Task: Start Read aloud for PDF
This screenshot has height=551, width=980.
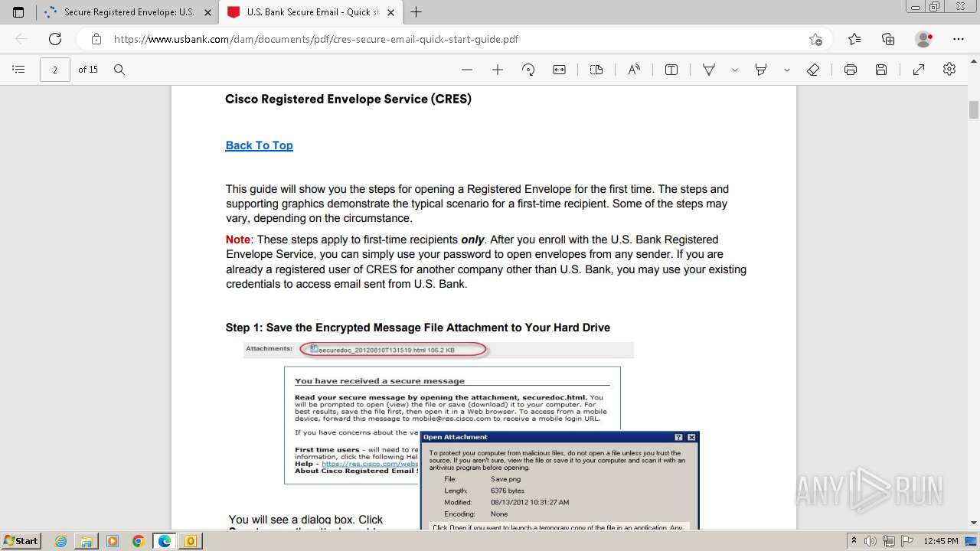Action: [634, 70]
